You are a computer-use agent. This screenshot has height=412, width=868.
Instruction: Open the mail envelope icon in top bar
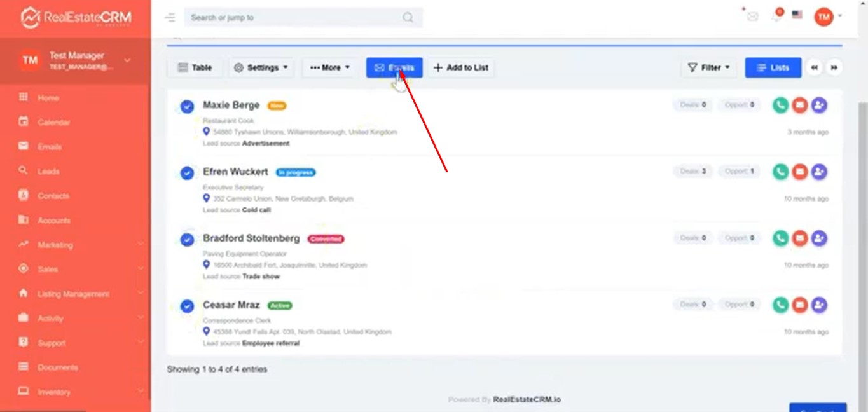(753, 17)
